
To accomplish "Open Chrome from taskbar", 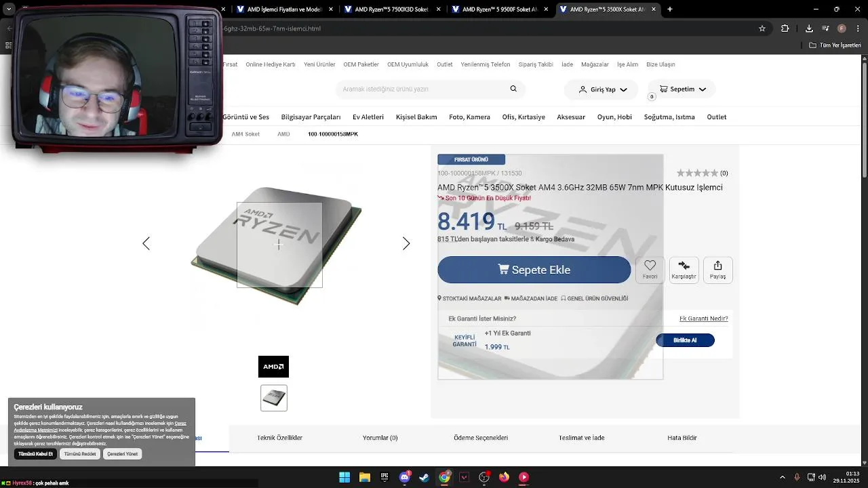I will pos(444,477).
